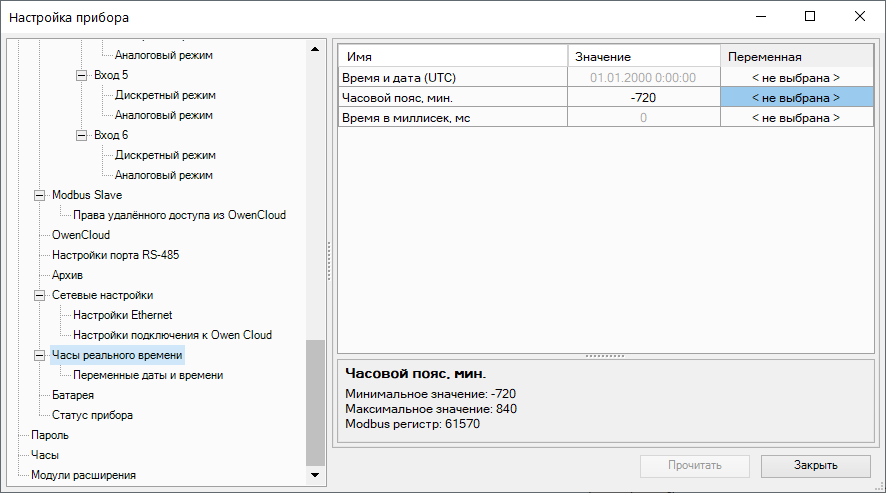The width and height of the screenshot is (886, 493).
Task: Select Настройки порта RS-485 item
Action: [x=115, y=255]
